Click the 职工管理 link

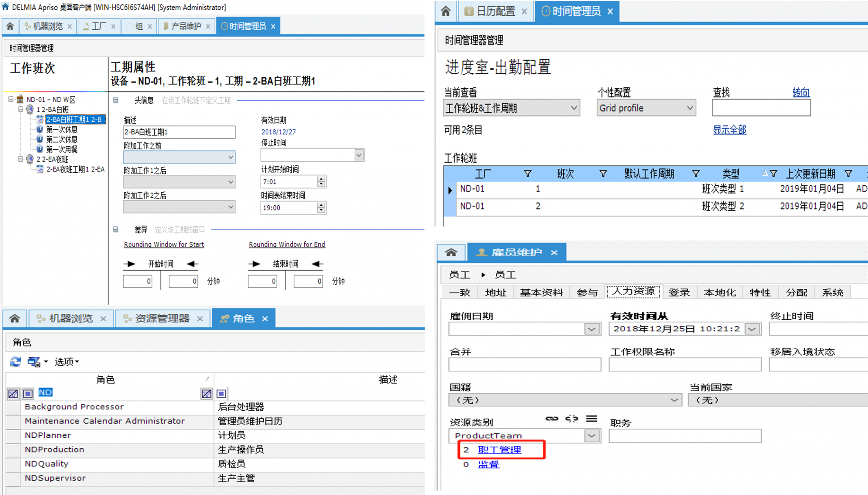(499, 450)
